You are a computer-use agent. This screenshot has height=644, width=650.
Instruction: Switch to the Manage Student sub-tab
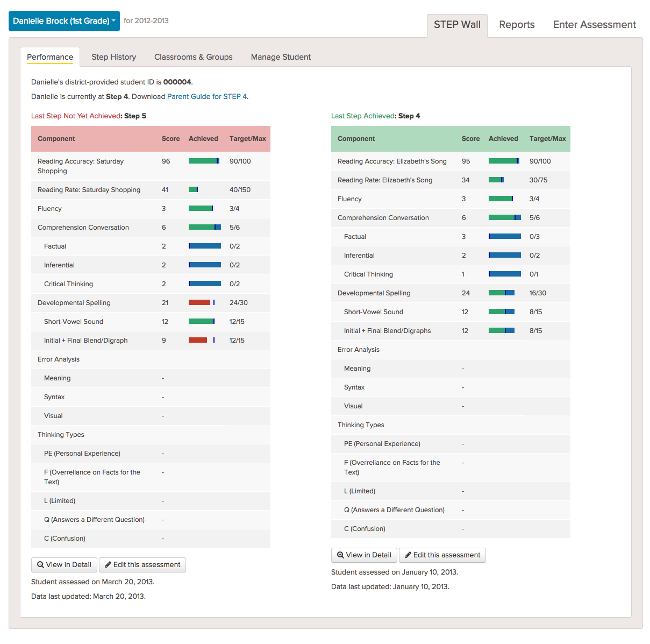281,57
